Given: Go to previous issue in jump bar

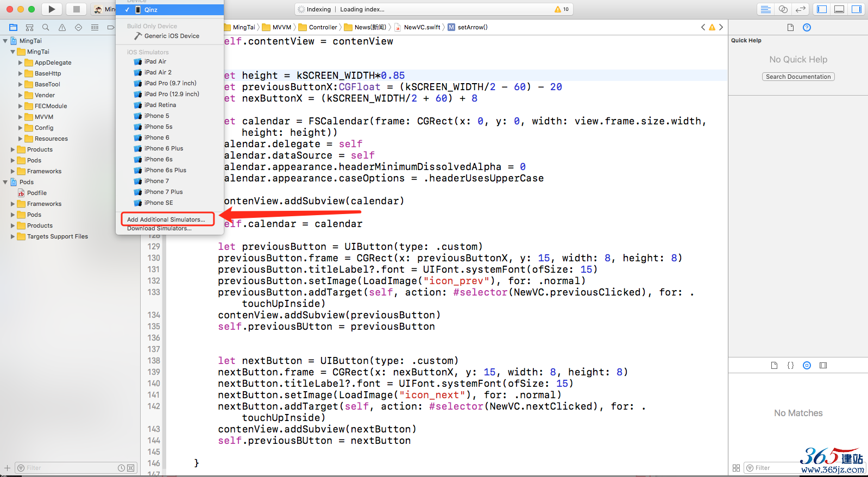Looking at the screenshot, I should (703, 27).
